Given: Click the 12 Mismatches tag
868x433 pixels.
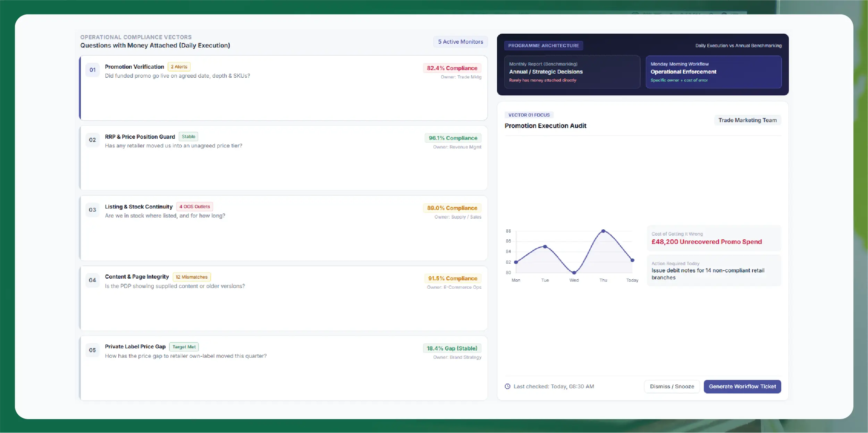Looking at the screenshot, I should click(x=192, y=277).
